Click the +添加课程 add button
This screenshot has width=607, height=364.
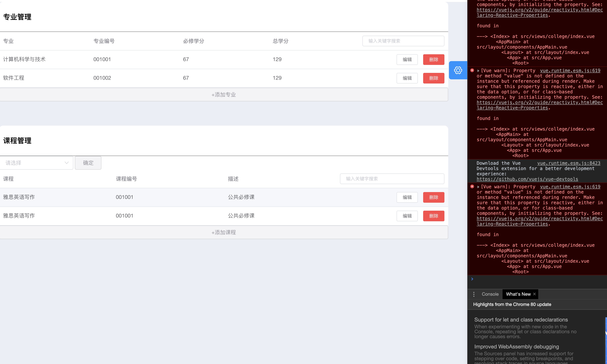(x=224, y=232)
